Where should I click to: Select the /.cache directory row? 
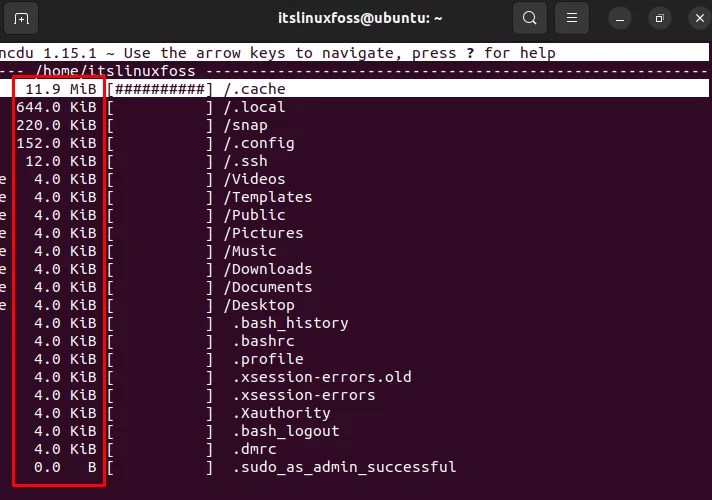tap(354, 89)
